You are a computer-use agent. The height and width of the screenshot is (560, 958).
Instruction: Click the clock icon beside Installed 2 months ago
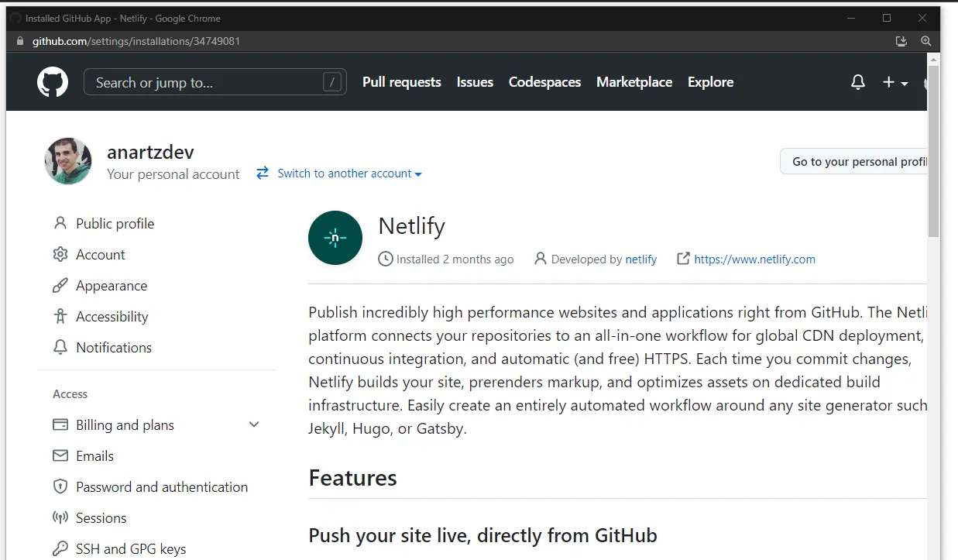385,259
